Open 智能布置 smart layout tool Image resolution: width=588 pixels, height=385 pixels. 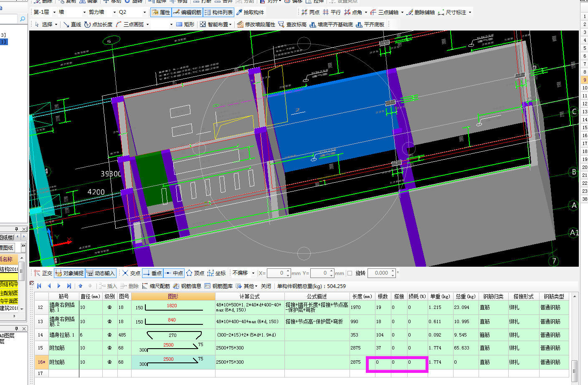(x=215, y=24)
